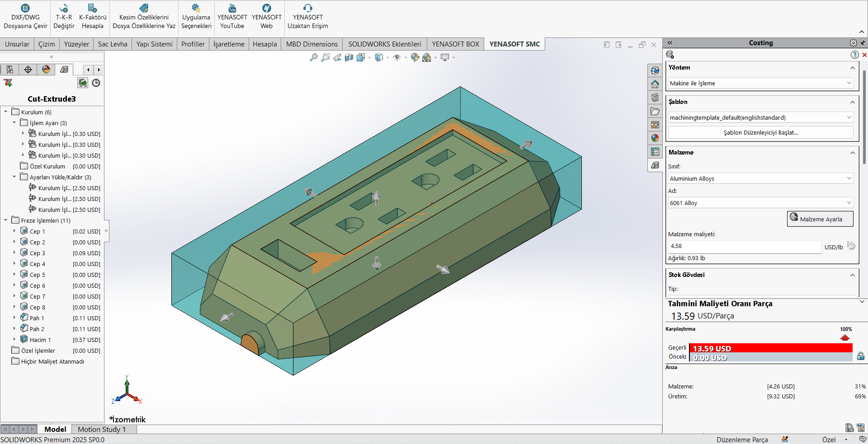Toggle the lock icon beside the cost comparison
Screen dimensions: 868x444
(x=861, y=356)
